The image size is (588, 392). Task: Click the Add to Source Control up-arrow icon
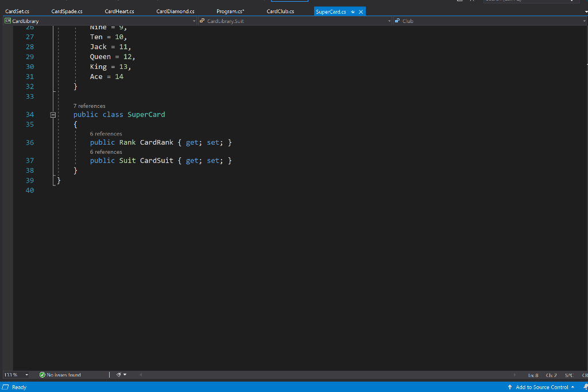tap(510, 387)
